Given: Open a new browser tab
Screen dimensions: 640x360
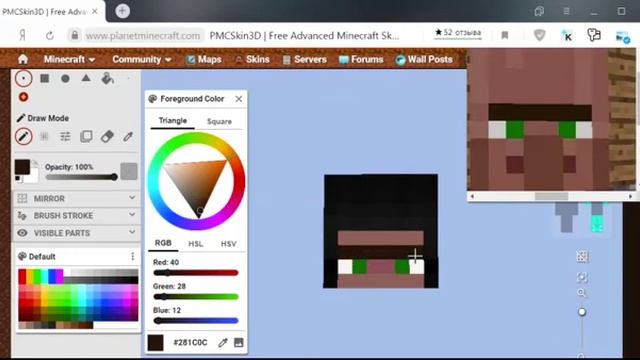Looking at the screenshot, I should pos(122,11).
